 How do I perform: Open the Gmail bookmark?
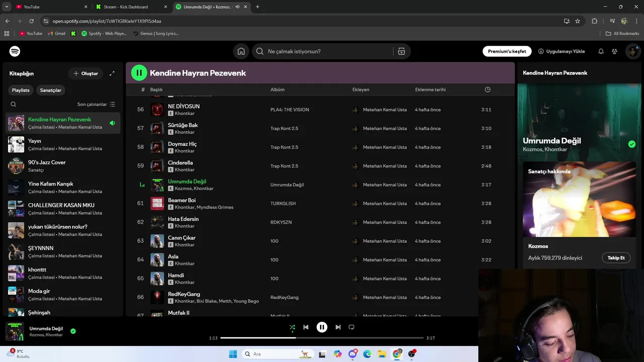pos(56,34)
